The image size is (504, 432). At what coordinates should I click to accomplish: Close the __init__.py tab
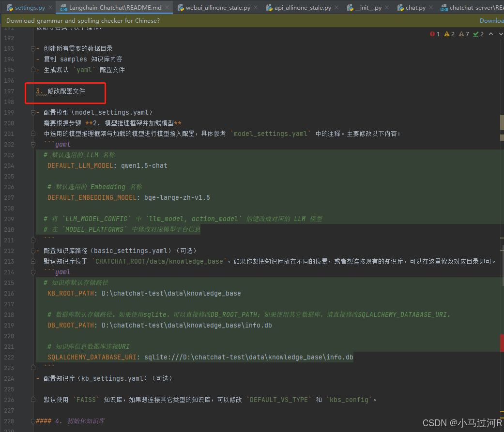(x=387, y=7)
